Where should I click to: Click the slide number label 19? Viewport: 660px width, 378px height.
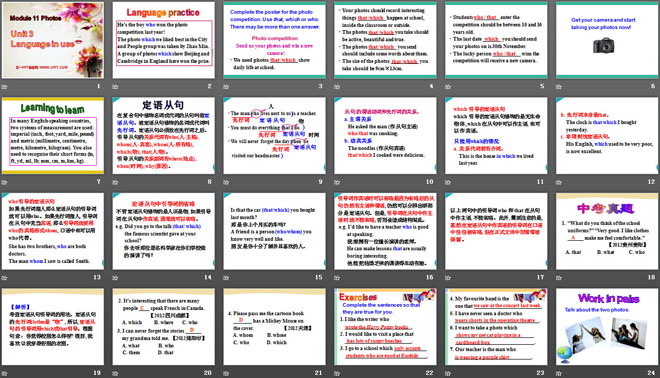click(x=97, y=373)
